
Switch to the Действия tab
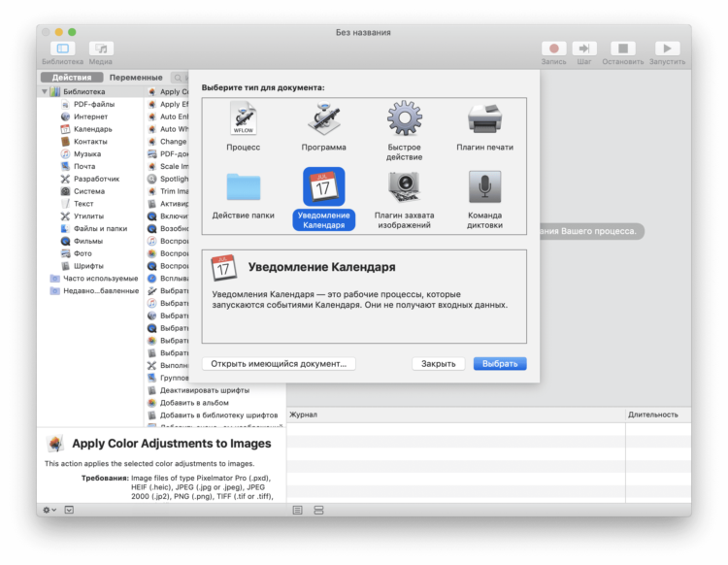[72, 78]
